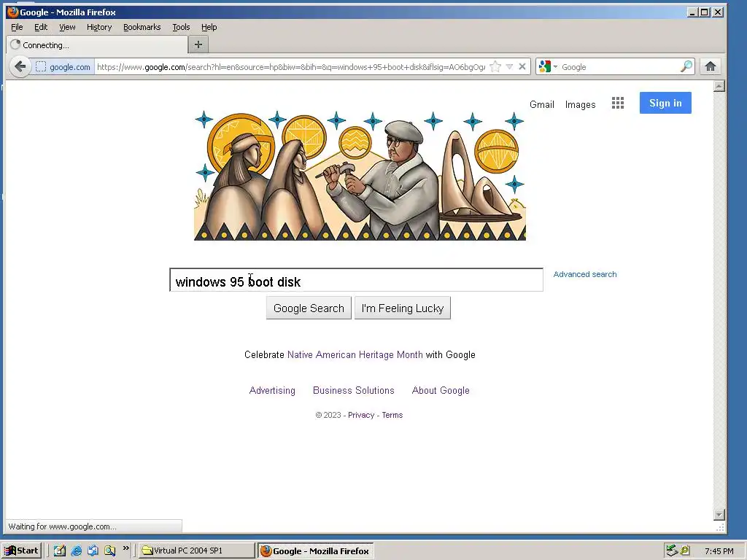
Task: Open the search engine selector dropdown
Action: 548,66
